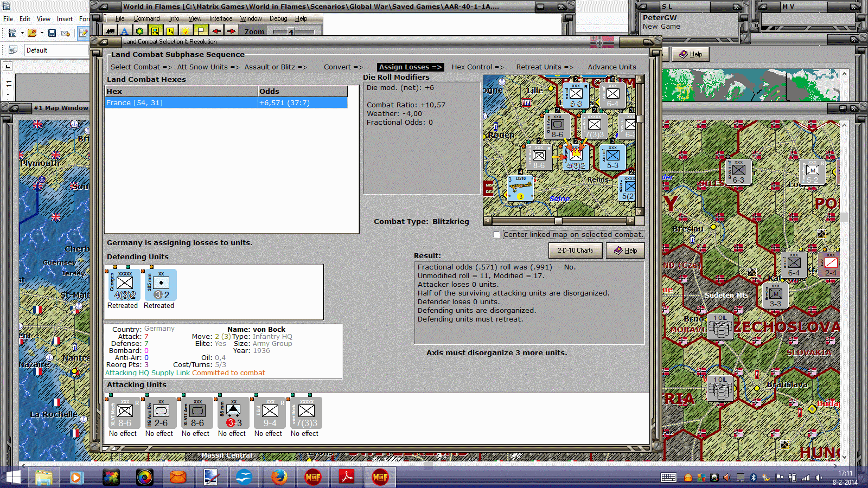Click the Assign Losses => subphase label
This screenshot has height=488, width=868.
(410, 67)
